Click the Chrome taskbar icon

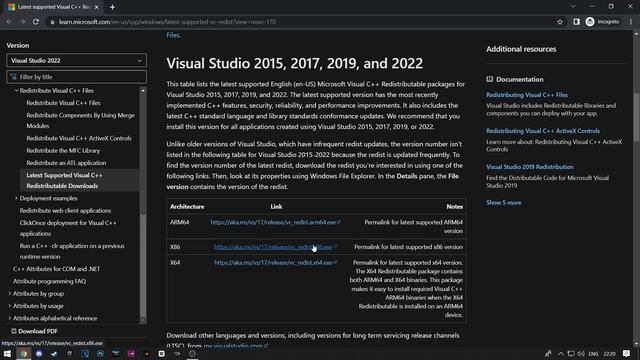pos(24,353)
